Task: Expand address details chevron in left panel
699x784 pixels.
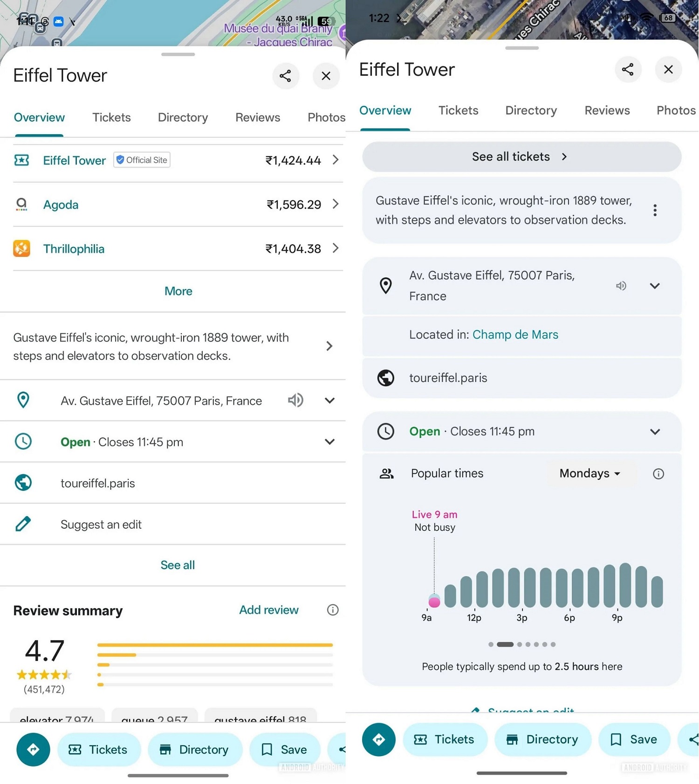Action: (x=329, y=400)
